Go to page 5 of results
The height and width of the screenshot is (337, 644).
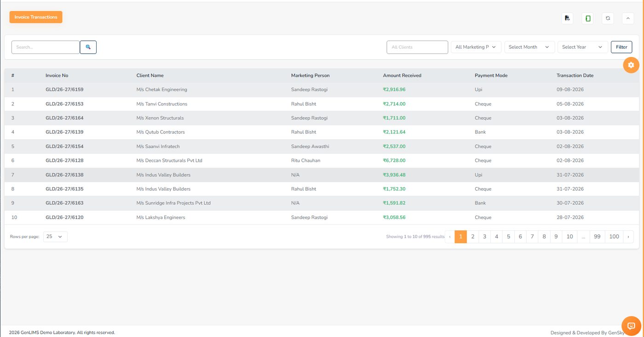(x=508, y=237)
